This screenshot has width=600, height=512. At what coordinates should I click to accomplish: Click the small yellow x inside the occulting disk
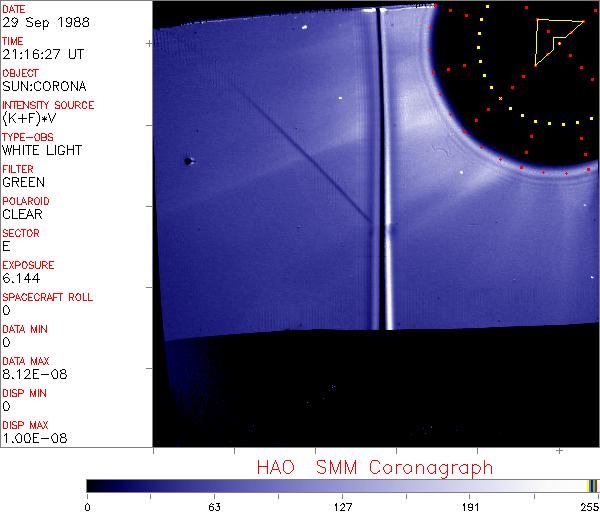click(x=500, y=99)
